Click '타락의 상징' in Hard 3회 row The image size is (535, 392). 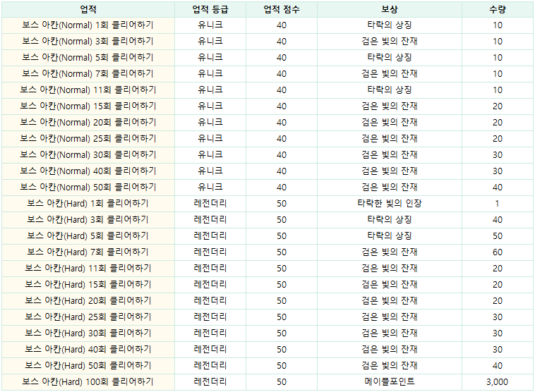[390, 219]
